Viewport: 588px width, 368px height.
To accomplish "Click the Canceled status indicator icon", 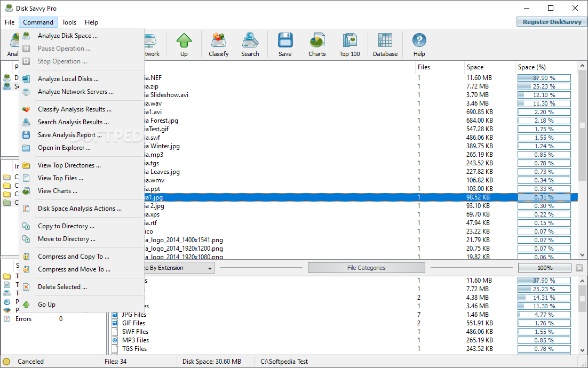I will pos(6,362).
